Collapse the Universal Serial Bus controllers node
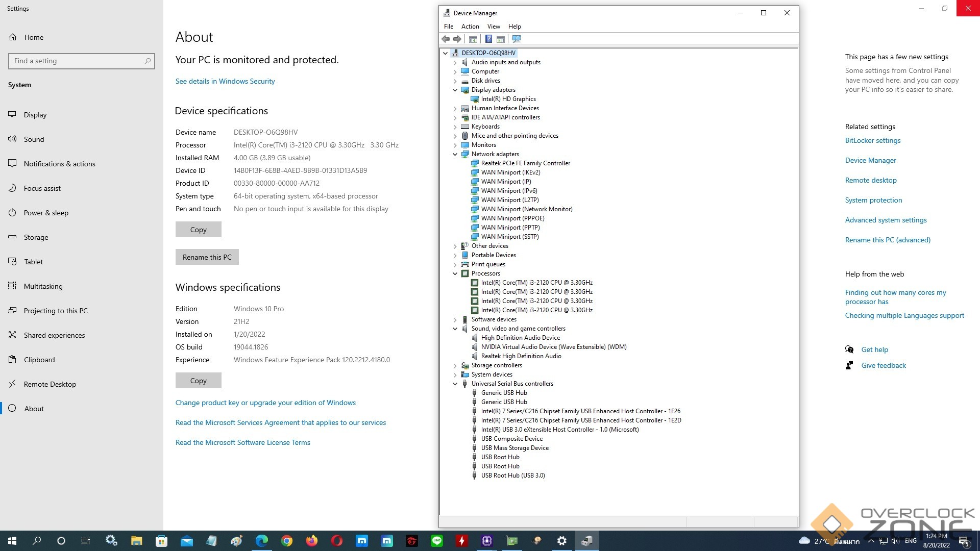This screenshot has width=980, height=551. pyautogui.click(x=455, y=384)
